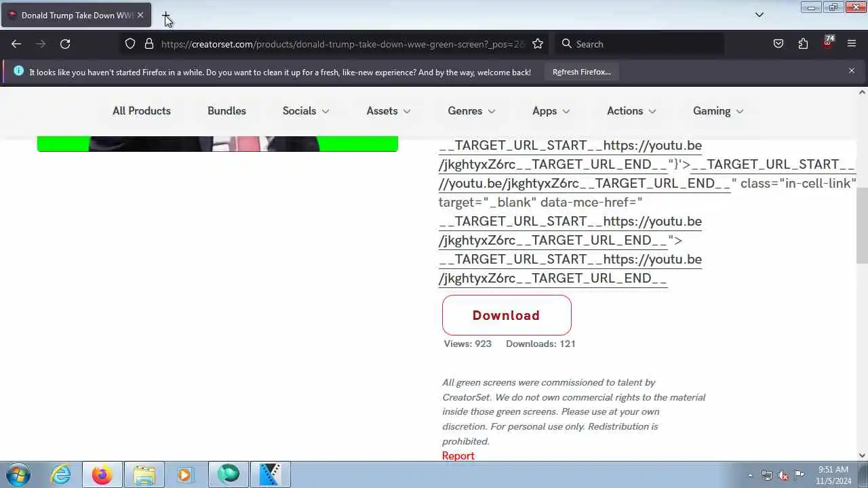Click the muted volume tray icon

click(783, 475)
